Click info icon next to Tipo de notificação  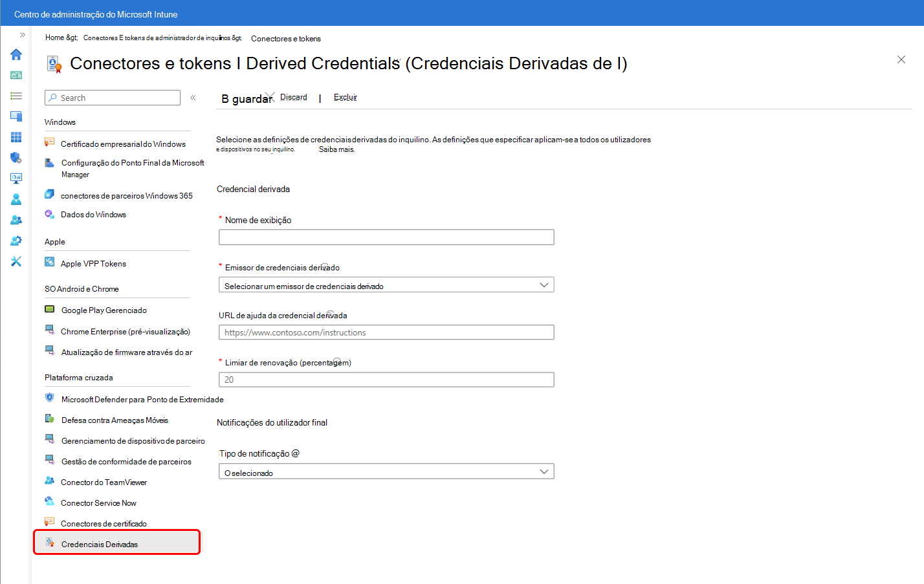click(x=296, y=453)
